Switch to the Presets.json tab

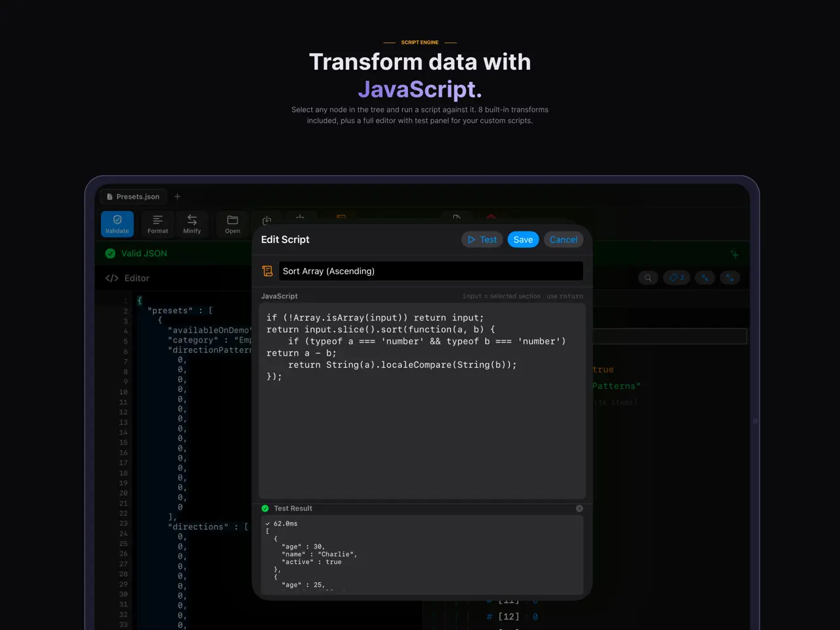point(133,196)
